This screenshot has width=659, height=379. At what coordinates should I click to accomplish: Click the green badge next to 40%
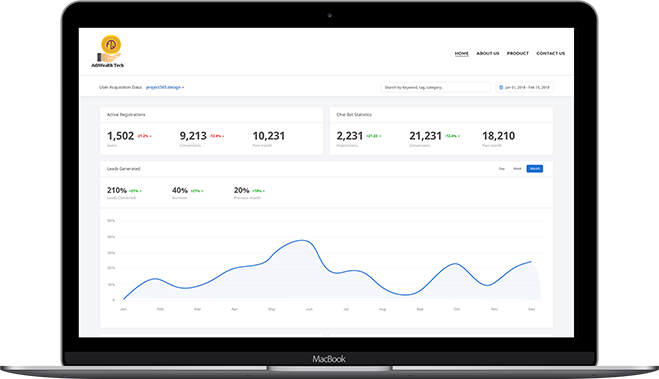pos(197,191)
